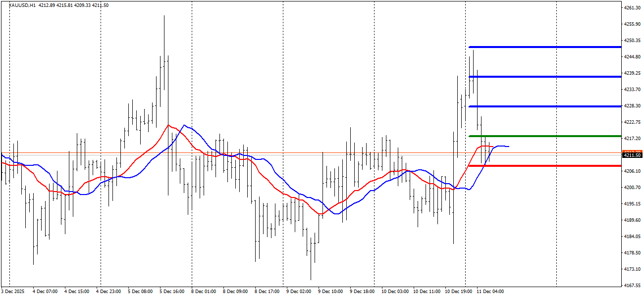Viewport: 644px width, 297px height.
Task: Click the 3 Dec 2025 time label
Action: (12, 292)
